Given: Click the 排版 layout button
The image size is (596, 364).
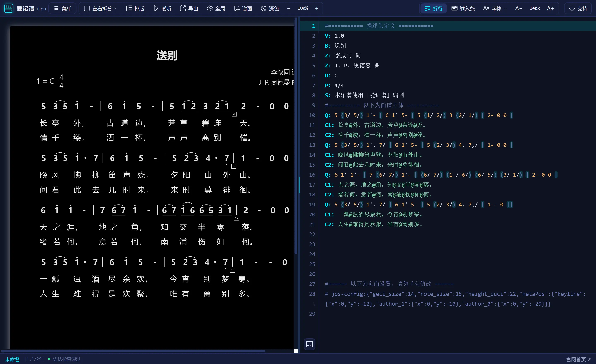Looking at the screenshot, I should (135, 8).
